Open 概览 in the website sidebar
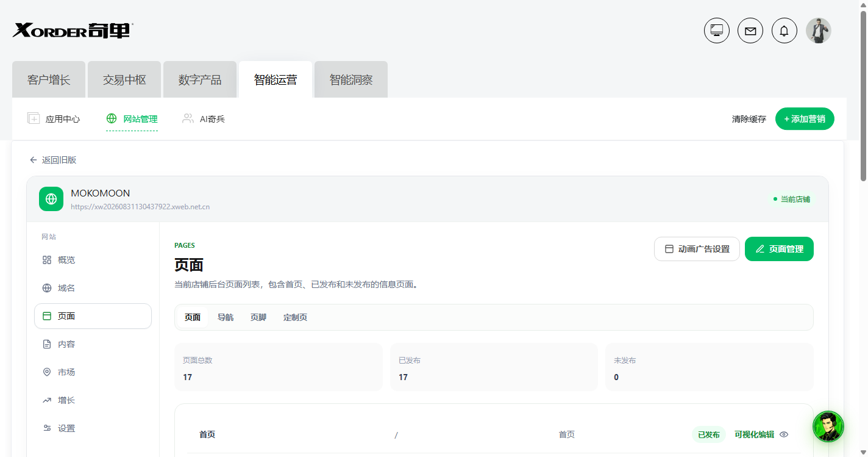868x457 pixels. click(93, 260)
